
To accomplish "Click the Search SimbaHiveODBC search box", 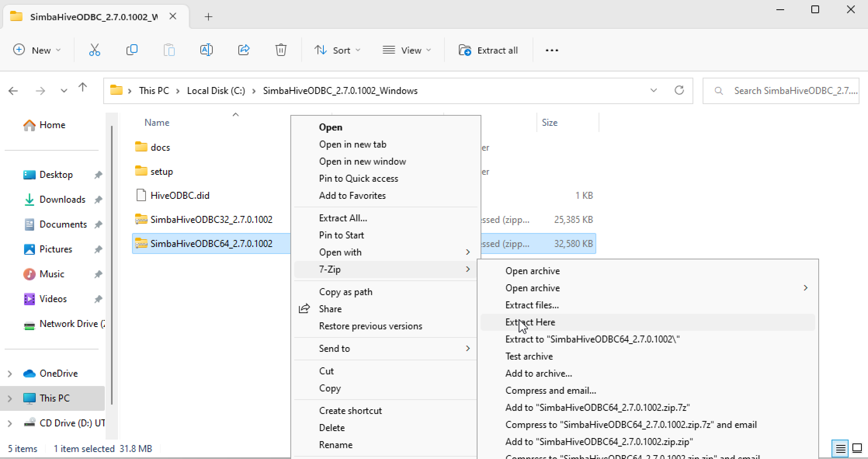I will [781, 91].
